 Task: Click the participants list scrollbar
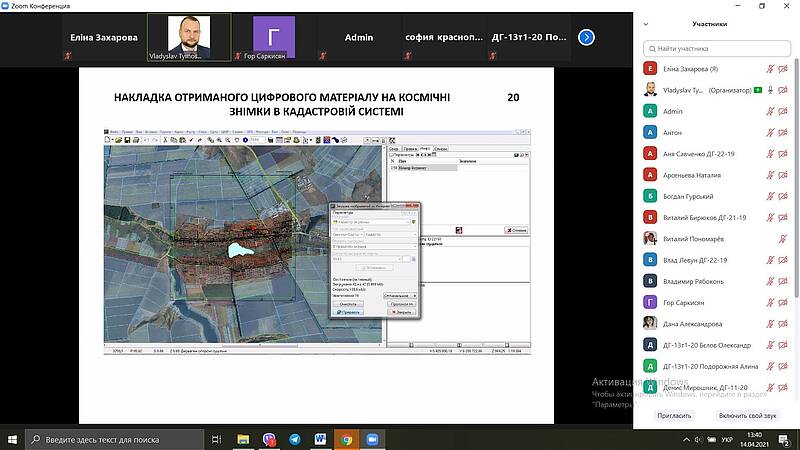click(x=796, y=179)
